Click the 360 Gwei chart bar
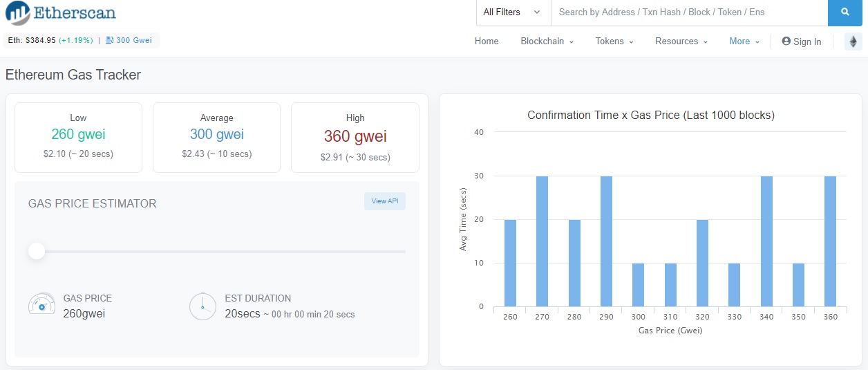 [x=831, y=241]
